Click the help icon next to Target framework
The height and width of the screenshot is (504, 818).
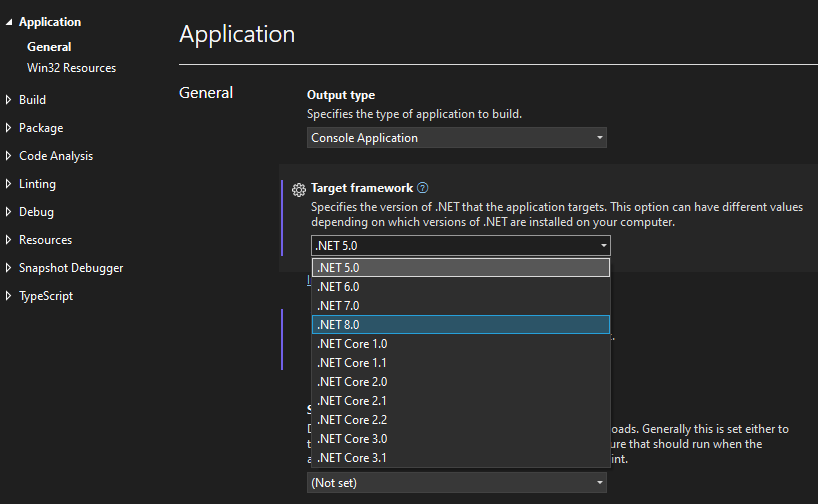tap(422, 188)
